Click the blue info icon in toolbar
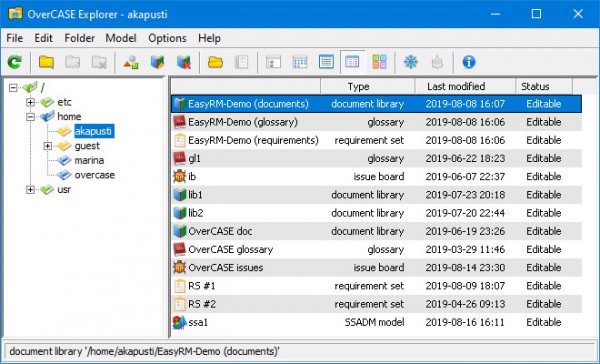Viewport: 600px width, 364px height. (469, 62)
